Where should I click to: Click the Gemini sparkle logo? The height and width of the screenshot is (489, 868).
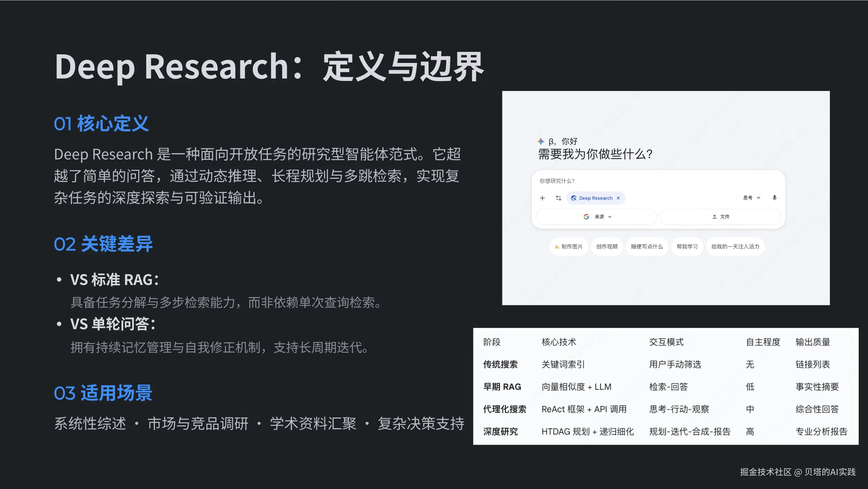coord(541,141)
